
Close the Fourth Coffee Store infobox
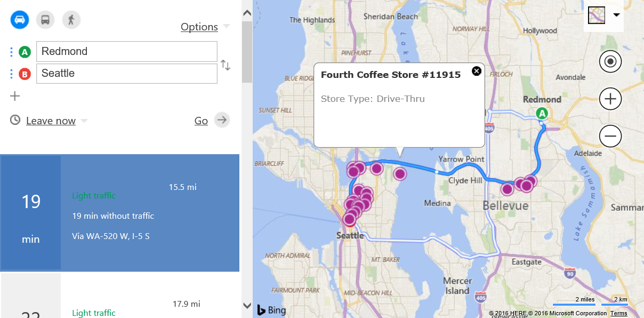coord(477,71)
